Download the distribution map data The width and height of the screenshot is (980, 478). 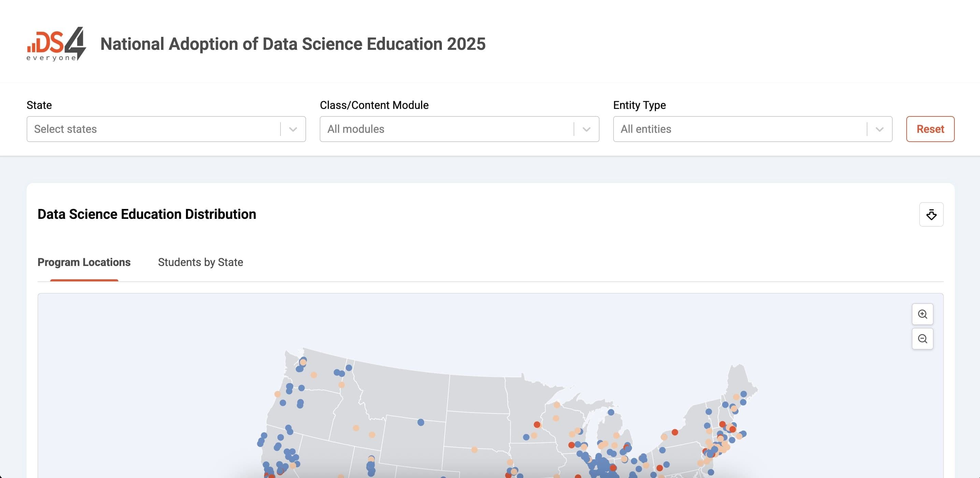(931, 215)
